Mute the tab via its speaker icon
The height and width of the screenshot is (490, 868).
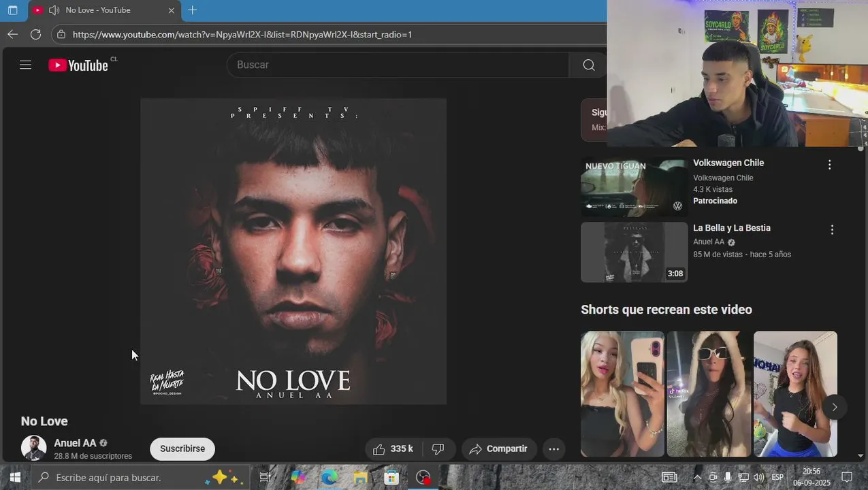coord(54,10)
